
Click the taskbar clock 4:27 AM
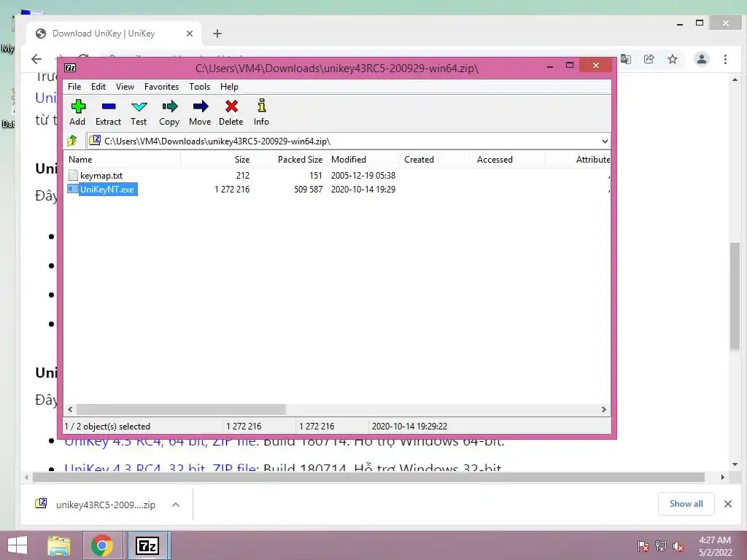click(x=715, y=540)
